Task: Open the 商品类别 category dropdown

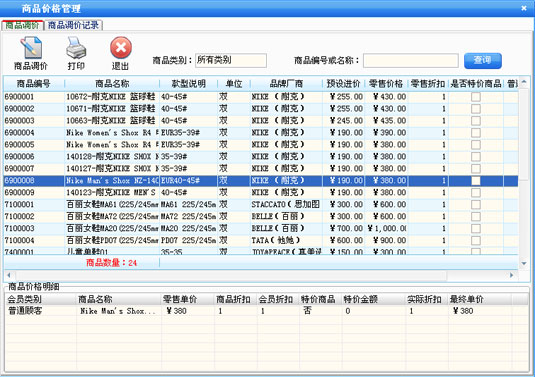Action: click(x=231, y=60)
